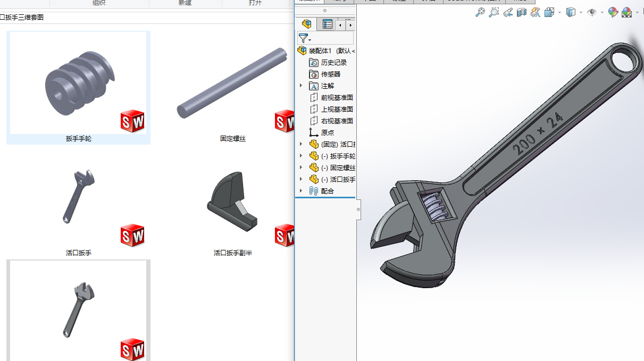Expand the (-) 扳手手轮 component
The width and height of the screenshot is (644, 361).
click(x=301, y=156)
